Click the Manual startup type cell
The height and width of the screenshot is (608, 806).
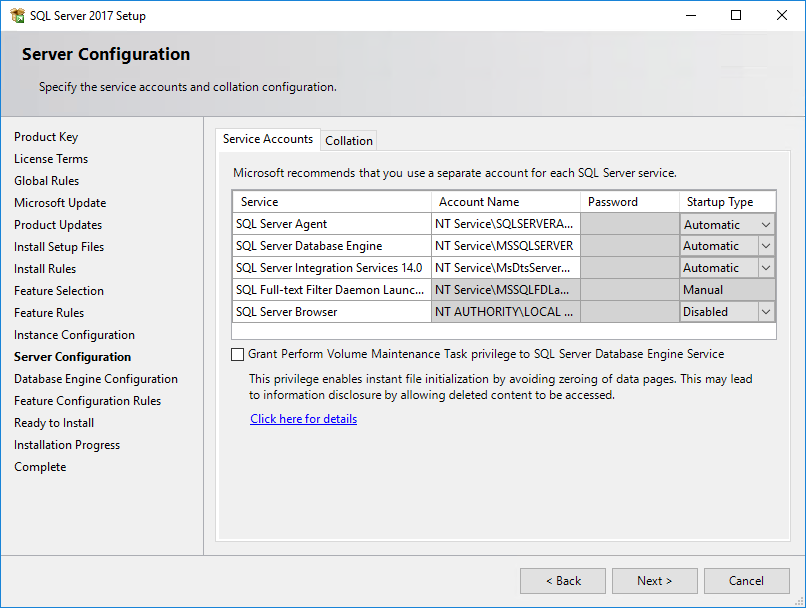(727, 290)
